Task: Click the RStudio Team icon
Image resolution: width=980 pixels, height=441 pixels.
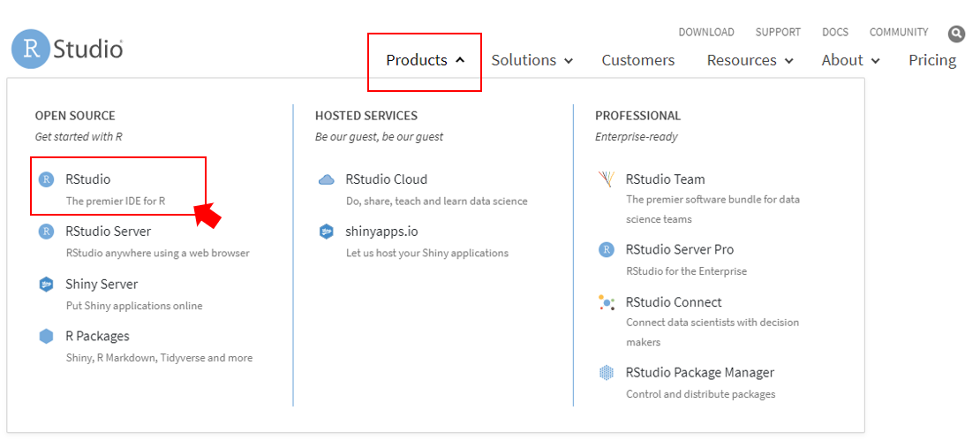Action: click(x=607, y=179)
